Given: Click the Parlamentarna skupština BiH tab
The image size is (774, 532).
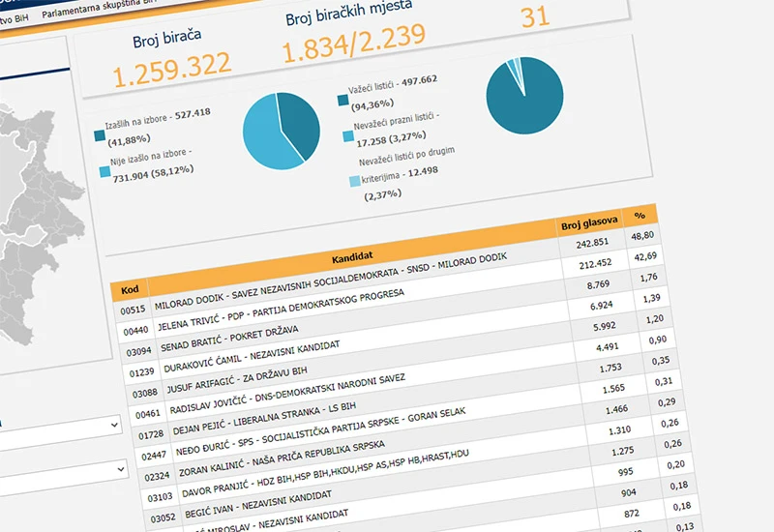Looking at the screenshot, I should coord(99,8).
